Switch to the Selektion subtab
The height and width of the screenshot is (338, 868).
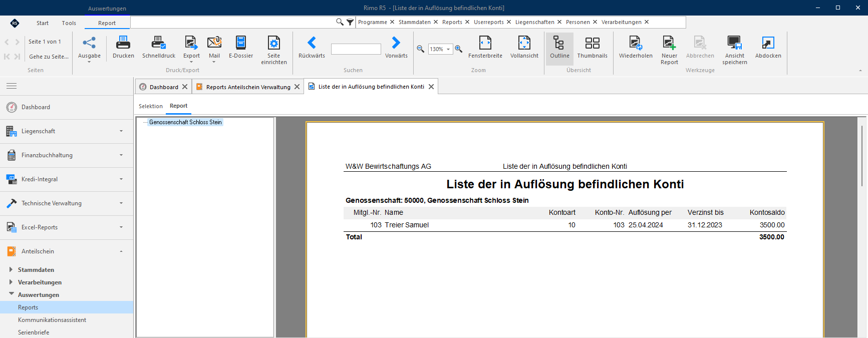click(x=151, y=106)
